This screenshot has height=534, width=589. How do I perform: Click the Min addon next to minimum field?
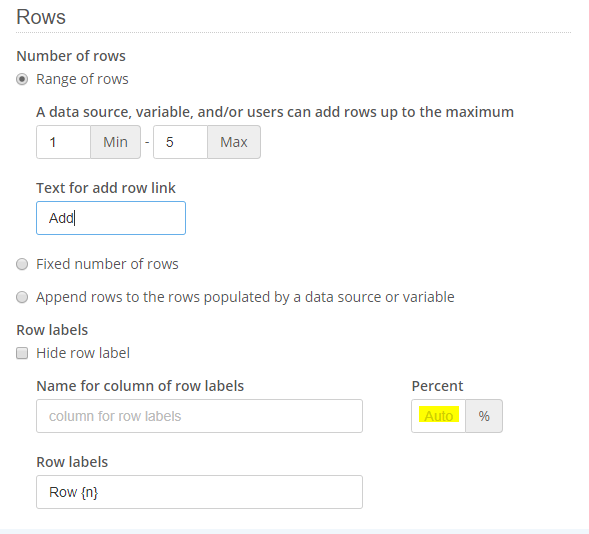click(x=115, y=142)
